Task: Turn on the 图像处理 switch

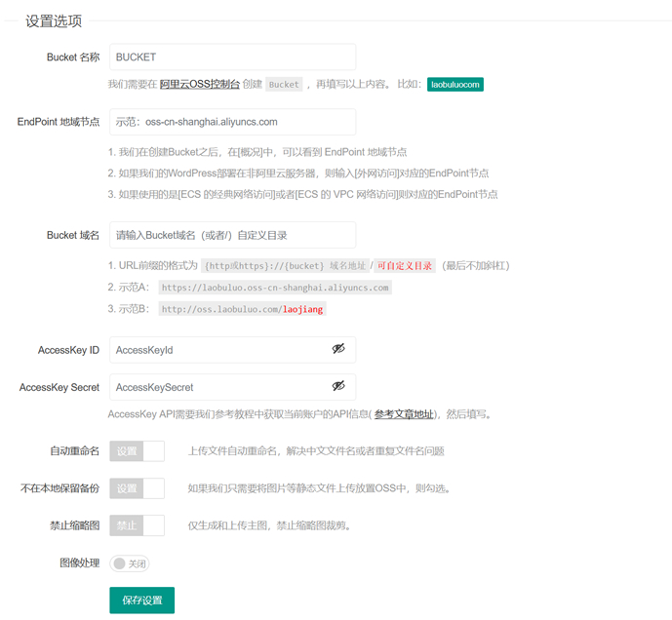Action: point(130,563)
